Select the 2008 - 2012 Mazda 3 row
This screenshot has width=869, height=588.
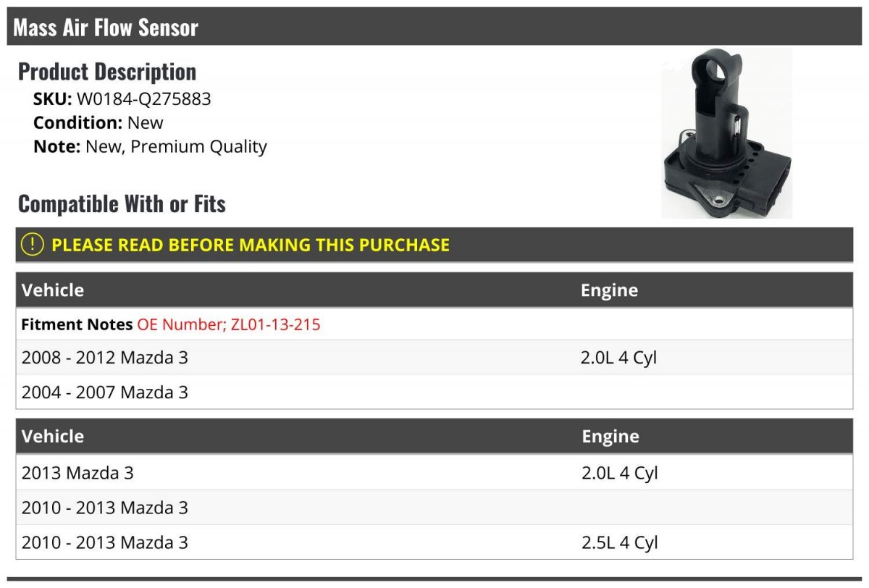tap(434, 357)
